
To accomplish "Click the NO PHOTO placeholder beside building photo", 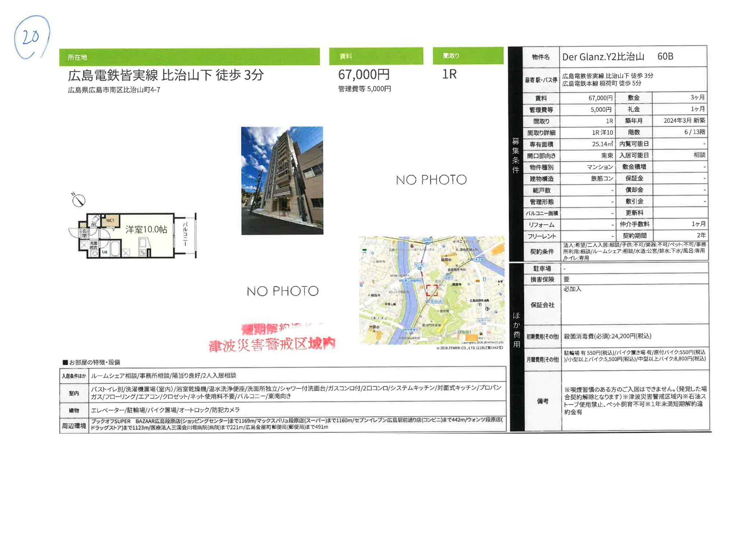I will (x=431, y=180).
